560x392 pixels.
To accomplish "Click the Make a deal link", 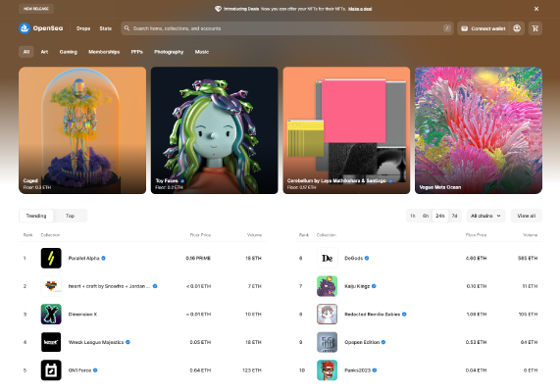I will click(x=360, y=9).
